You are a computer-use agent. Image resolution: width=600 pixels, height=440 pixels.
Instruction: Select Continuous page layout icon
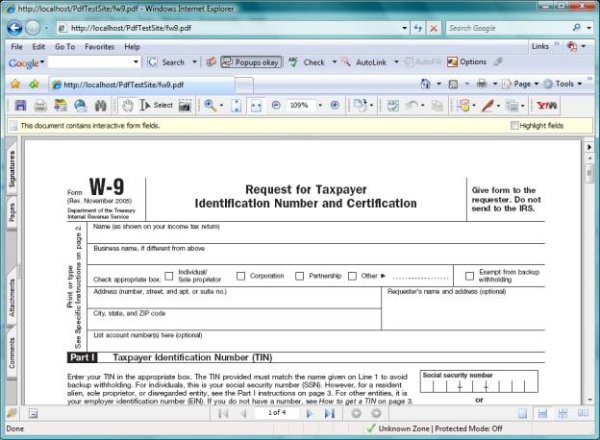pos(542,413)
